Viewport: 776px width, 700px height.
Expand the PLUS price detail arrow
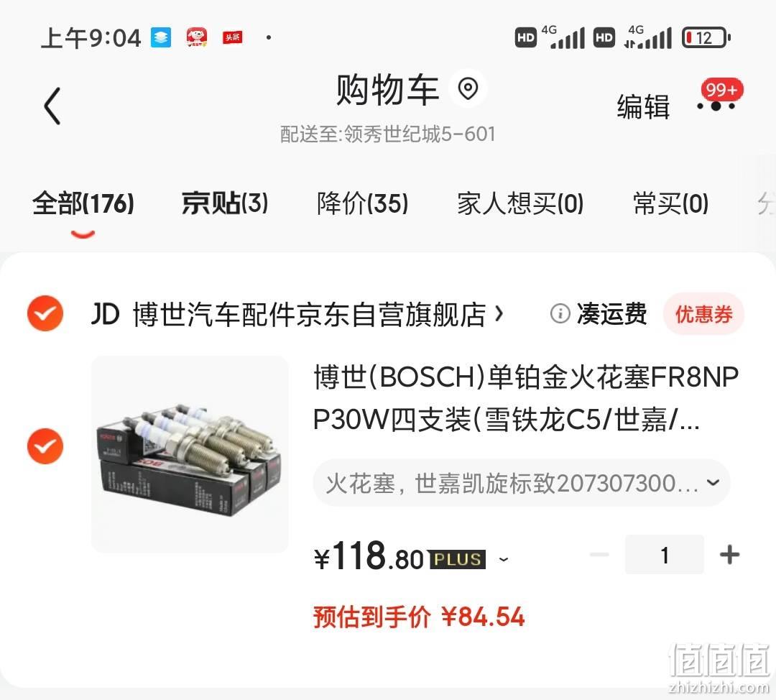[503, 559]
